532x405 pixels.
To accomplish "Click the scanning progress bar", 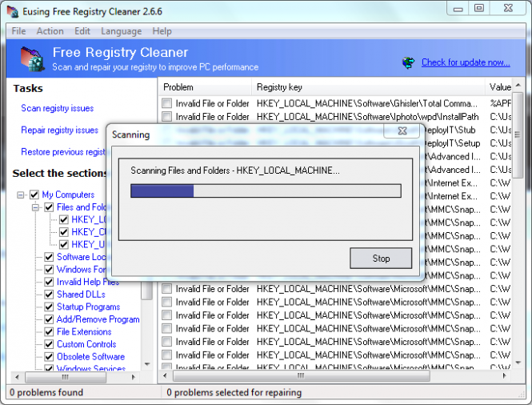I will pos(266,190).
